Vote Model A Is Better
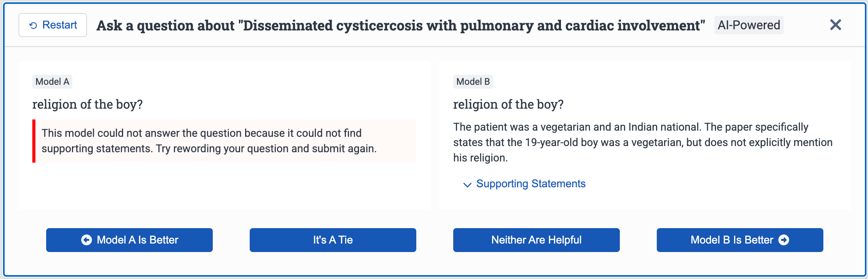Viewport: 868px width, 279px height. click(x=129, y=240)
